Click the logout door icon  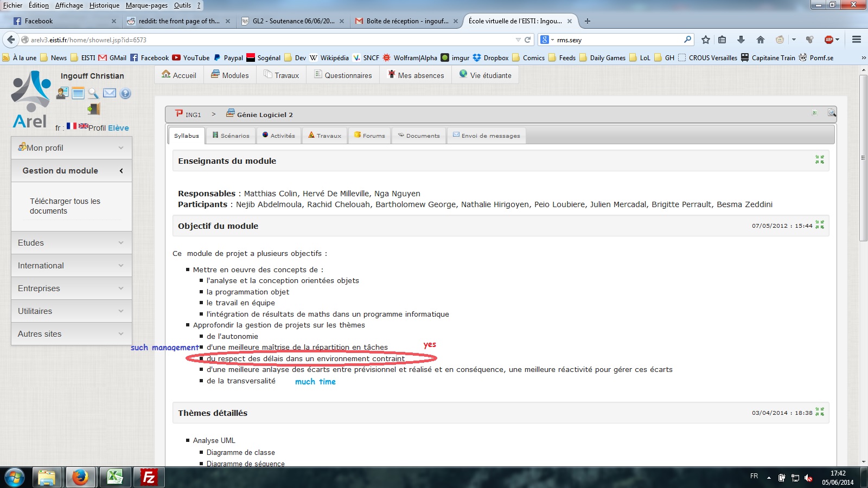94,109
